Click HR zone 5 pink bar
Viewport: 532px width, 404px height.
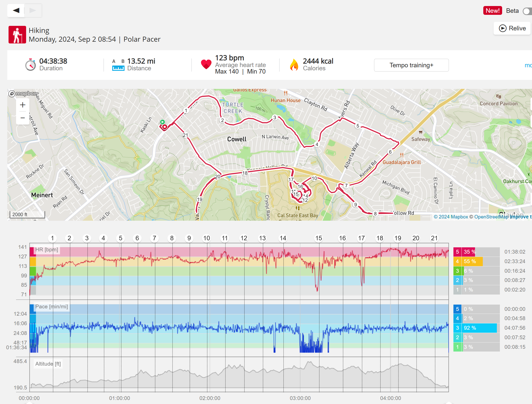coord(469,252)
